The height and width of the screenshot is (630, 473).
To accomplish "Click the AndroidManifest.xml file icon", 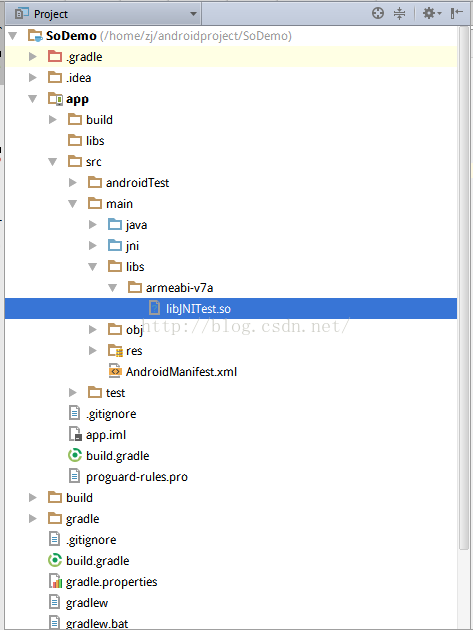I will [115, 371].
